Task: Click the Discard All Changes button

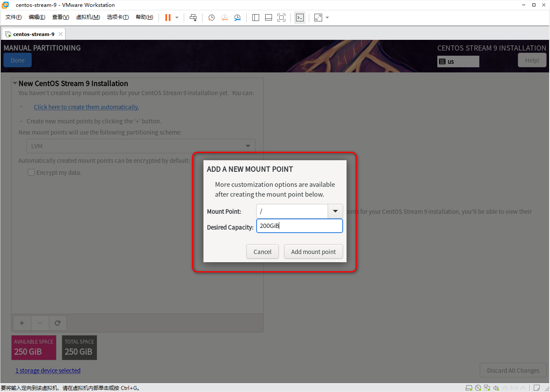Action: [513, 371]
